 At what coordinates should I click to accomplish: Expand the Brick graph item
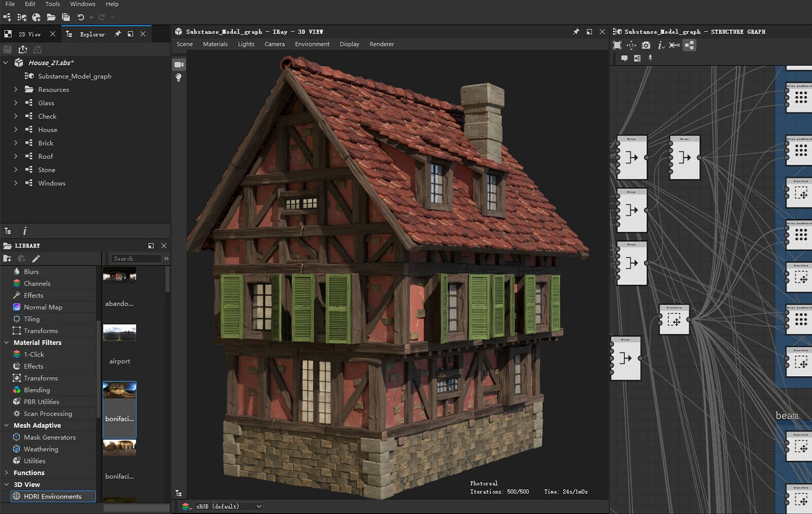coord(15,143)
